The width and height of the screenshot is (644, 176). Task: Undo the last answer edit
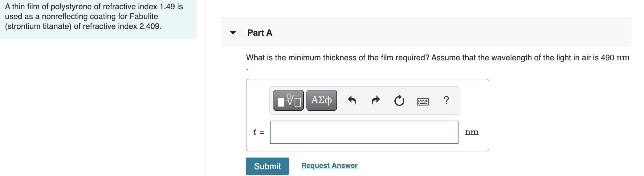tap(352, 100)
